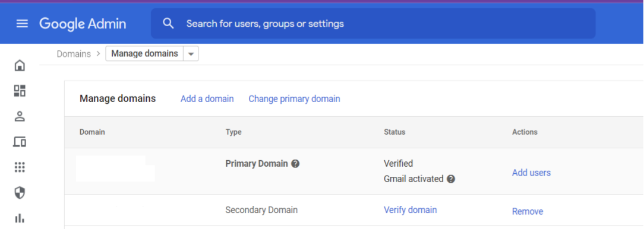644x229 pixels.
Task: Click Add users for primary domain
Action: [532, 173]
